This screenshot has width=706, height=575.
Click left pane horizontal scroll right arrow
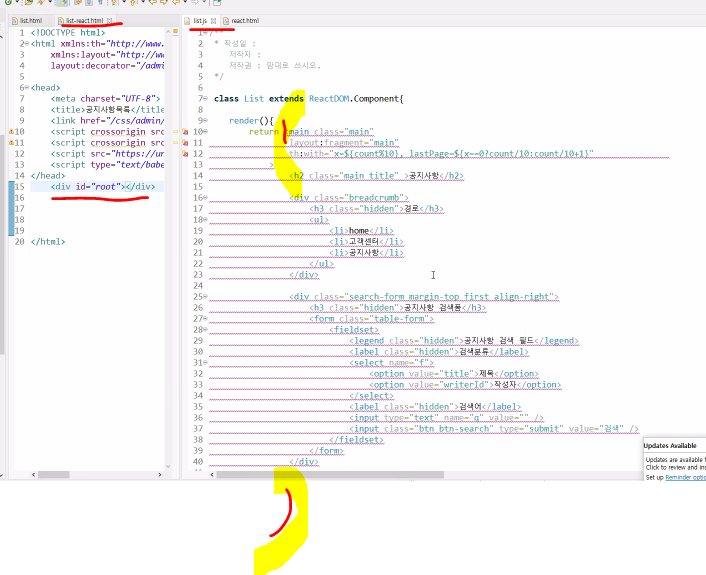(159, 475)
